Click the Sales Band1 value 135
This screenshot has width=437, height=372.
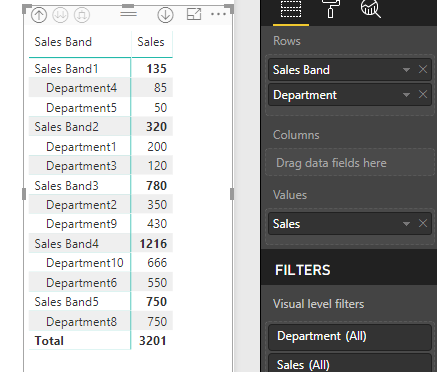(x=157, y=69)
